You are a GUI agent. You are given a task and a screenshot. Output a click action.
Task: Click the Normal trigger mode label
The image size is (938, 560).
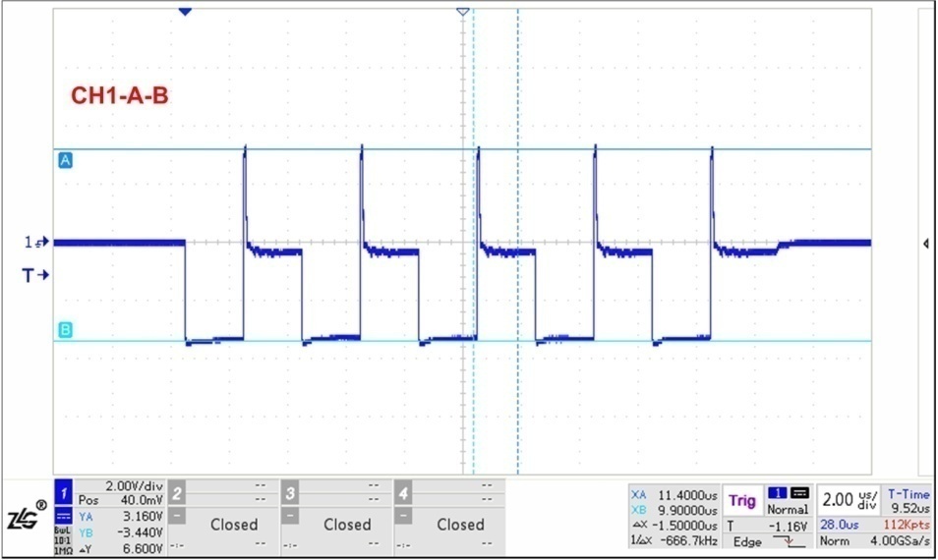tap(787, 510)
